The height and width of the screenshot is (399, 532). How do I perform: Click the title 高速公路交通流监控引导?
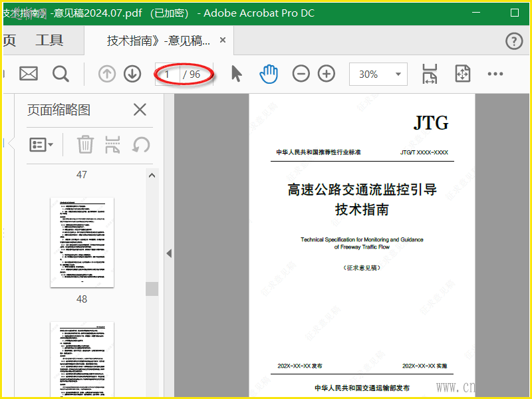362,190
